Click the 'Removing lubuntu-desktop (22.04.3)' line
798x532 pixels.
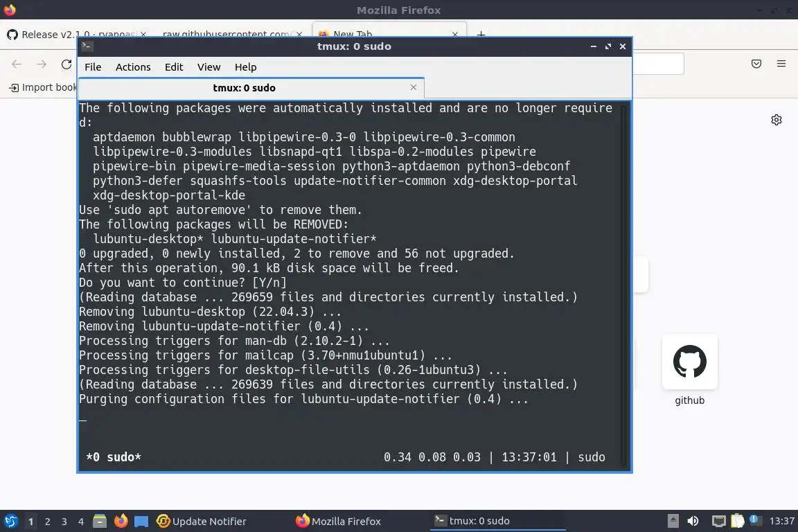pos(210,312)
